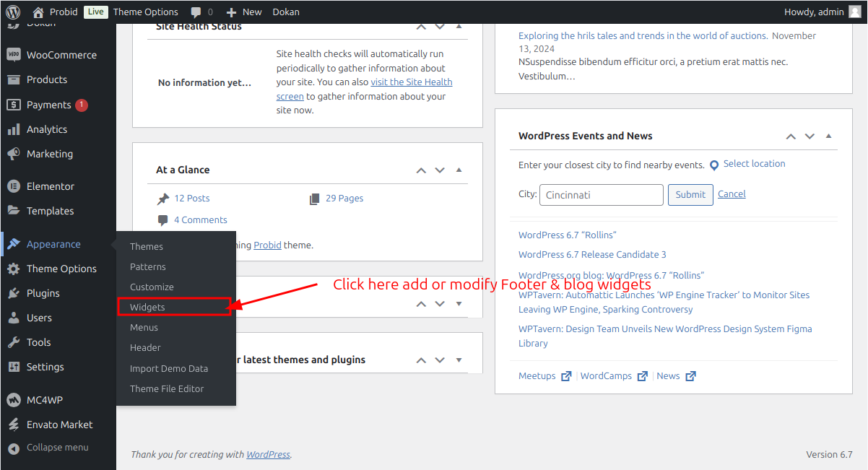Click the home icon beside Probid
Screen dimensions: 868x470
[38, 12]
